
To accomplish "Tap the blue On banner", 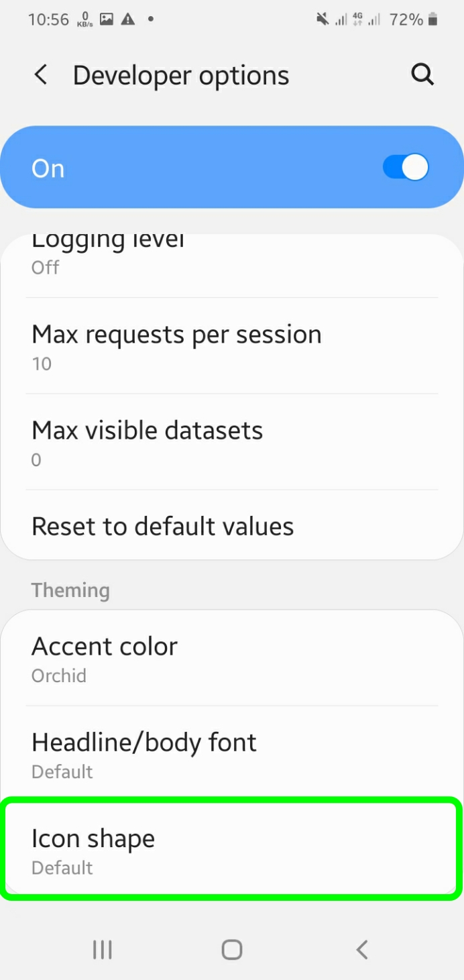I will tap(201, 168).
